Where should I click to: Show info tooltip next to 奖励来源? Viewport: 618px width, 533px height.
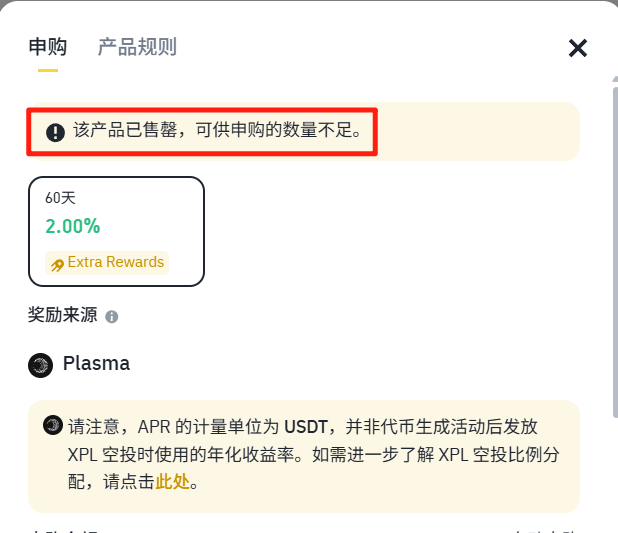coord(112,317)
